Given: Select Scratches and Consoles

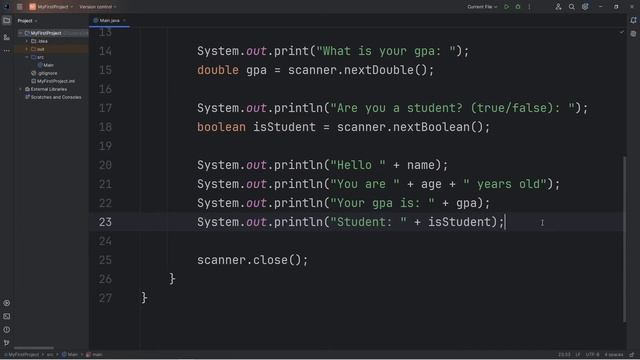Looking at the screenshot, I should click(53, 97).
